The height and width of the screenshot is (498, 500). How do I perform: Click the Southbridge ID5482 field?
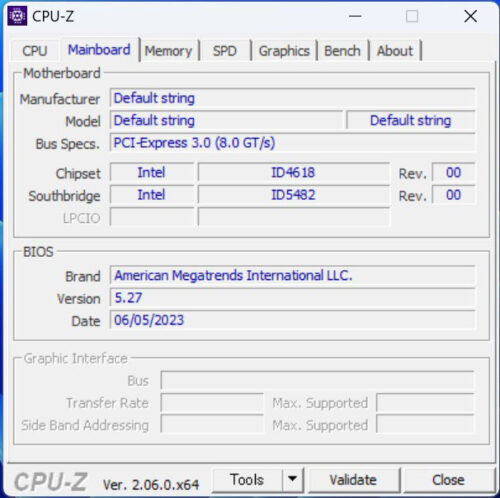293,195
